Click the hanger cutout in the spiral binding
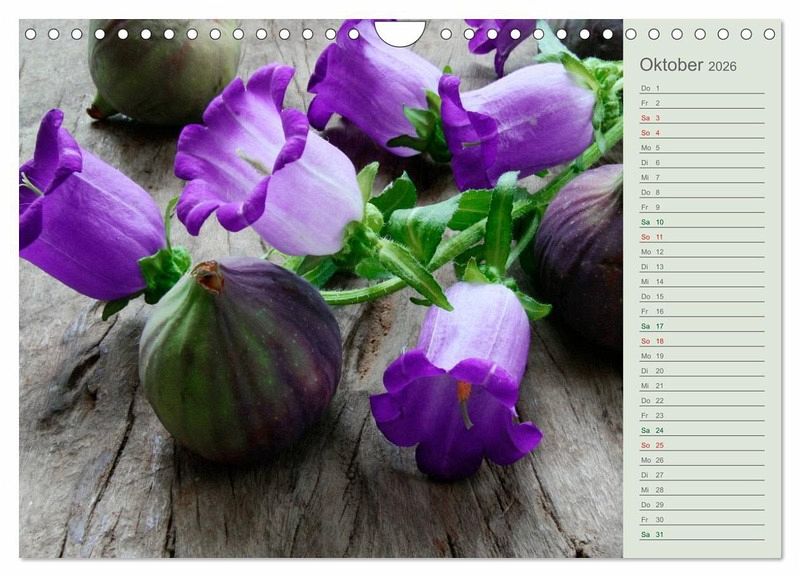The width and height of the screenshot is (800, 577). 400,33
